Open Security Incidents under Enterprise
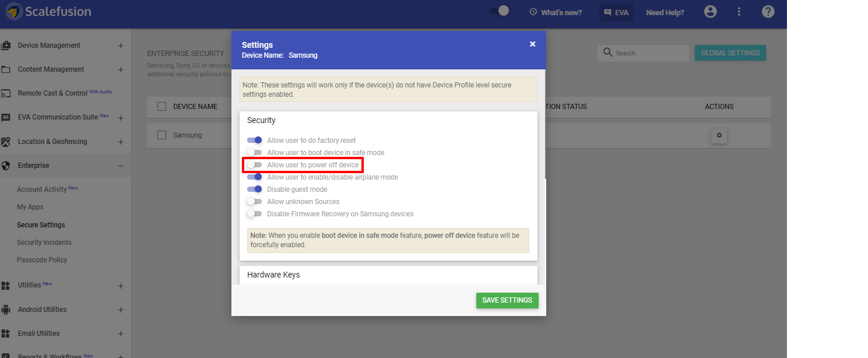 point(44,243)
